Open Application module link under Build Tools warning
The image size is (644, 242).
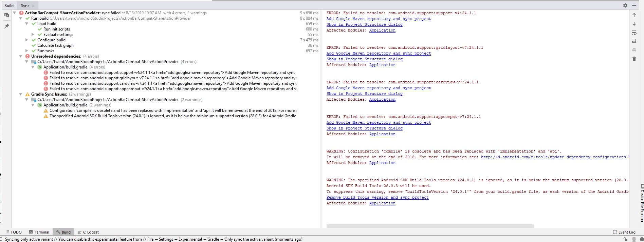click(382, 203)
